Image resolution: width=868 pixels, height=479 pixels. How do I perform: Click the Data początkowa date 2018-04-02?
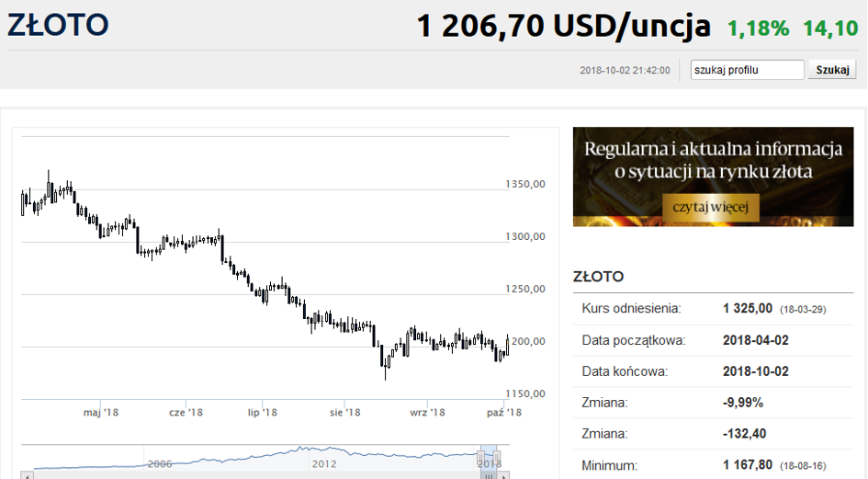[x=756, y=340]
